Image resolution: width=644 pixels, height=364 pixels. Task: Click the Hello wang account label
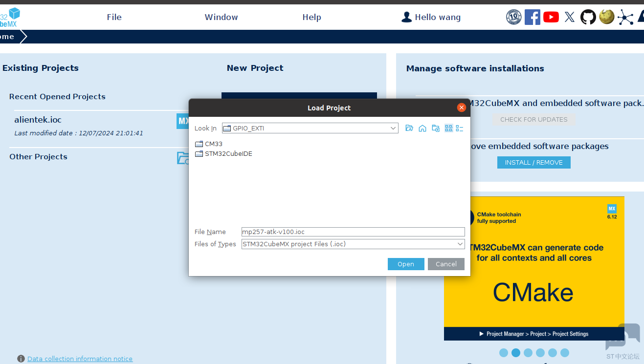(438, 17)
